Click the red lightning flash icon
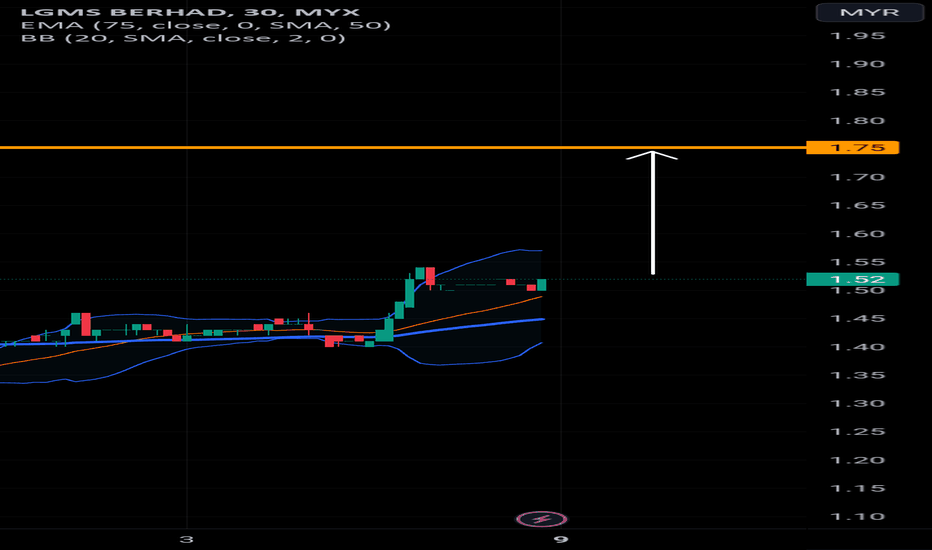Image resolution: width=932 pixels, height=550 pixels. coord(541,519)
